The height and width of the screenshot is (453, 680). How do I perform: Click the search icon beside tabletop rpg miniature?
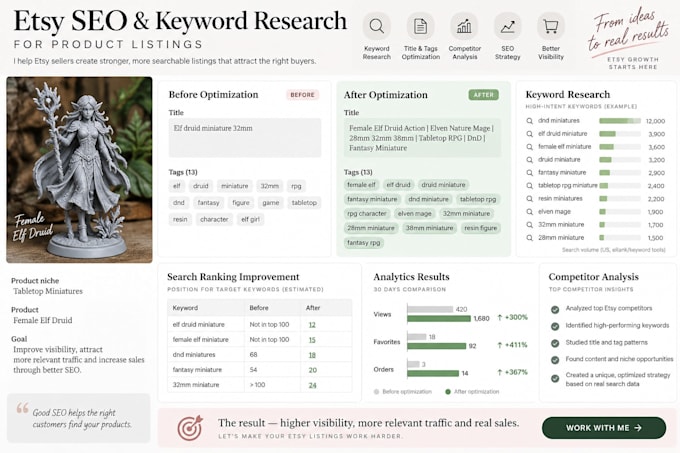[x=530, y=186]
